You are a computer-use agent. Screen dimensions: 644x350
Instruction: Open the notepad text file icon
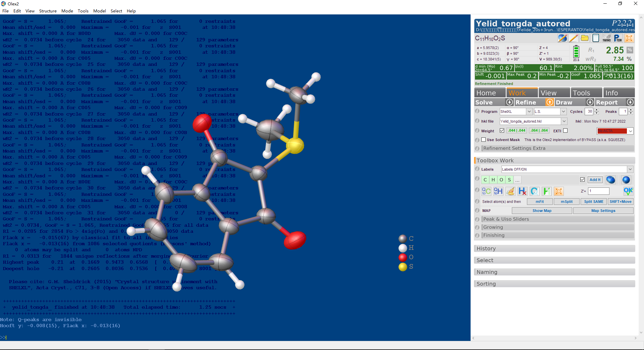tap(596, 38)
